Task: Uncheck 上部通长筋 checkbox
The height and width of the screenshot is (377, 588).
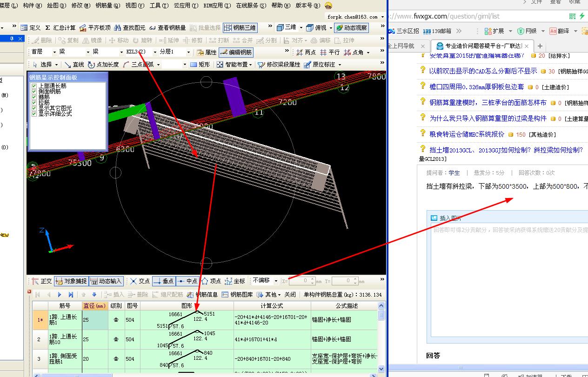Action: click(33, 86)
